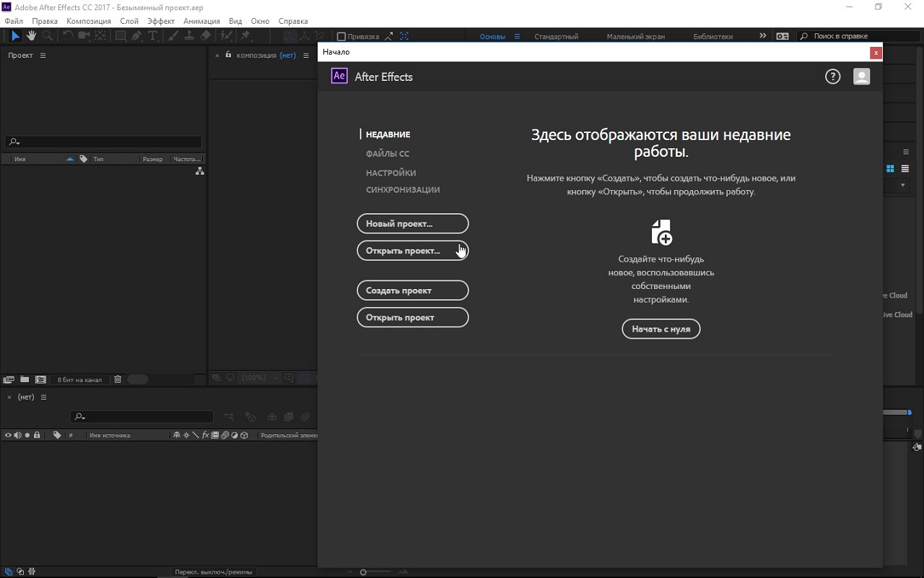Click the user account avatar icon
924x578 pixels.
(861, 77)
